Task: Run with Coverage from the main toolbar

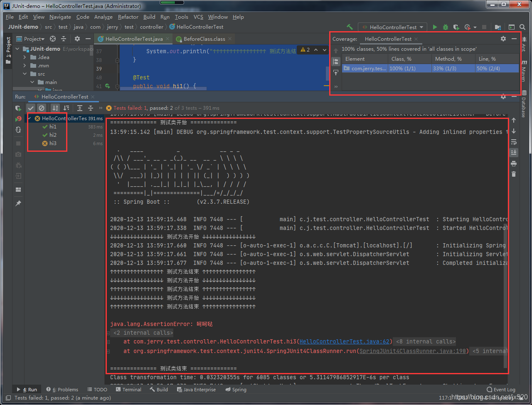Action: pyautogui.click(x=456, y=27)
